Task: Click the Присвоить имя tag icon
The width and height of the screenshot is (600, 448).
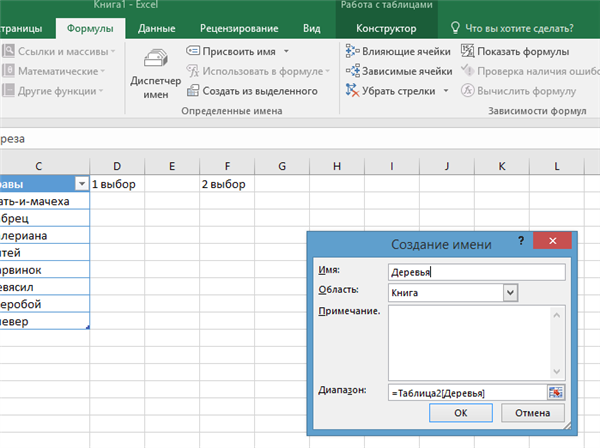Action: [193, 51]
